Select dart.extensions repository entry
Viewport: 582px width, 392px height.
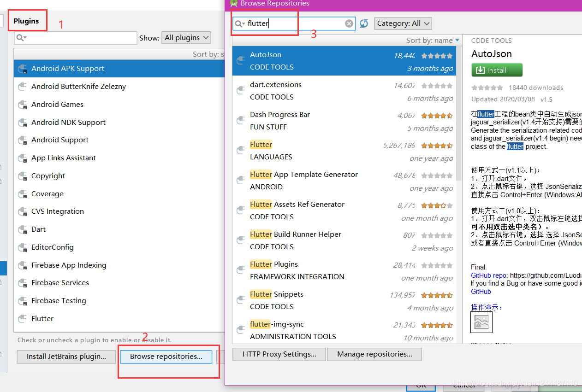pyautogui.click(x=344, y=91)
